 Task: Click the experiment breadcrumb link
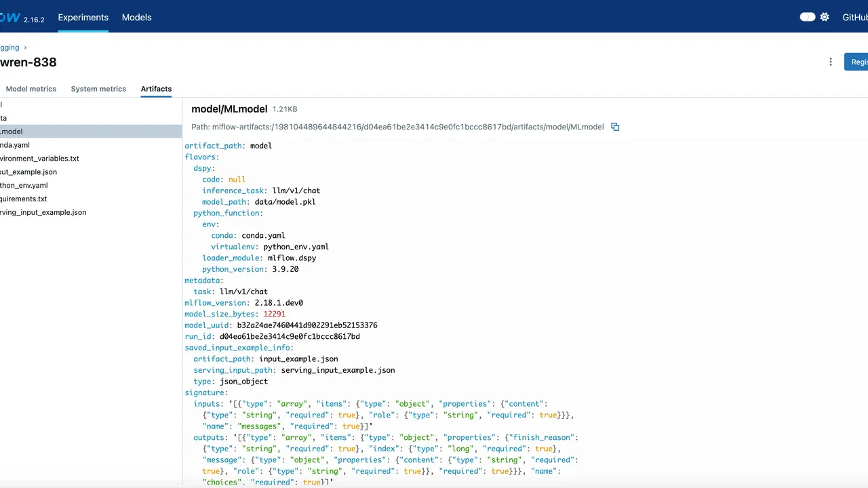tap(9, 47)
